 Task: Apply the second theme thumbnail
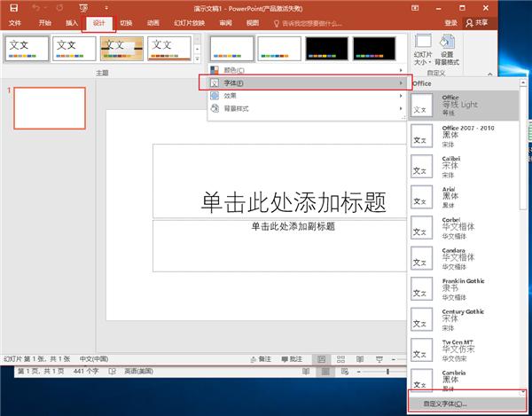tap(74, 49)
